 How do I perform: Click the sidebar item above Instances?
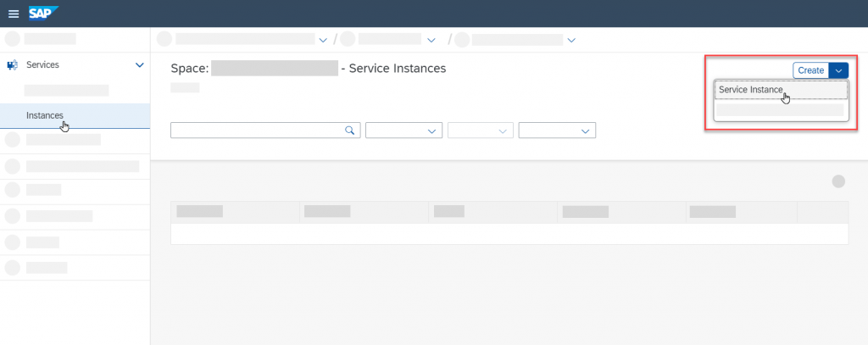[66, 90]
